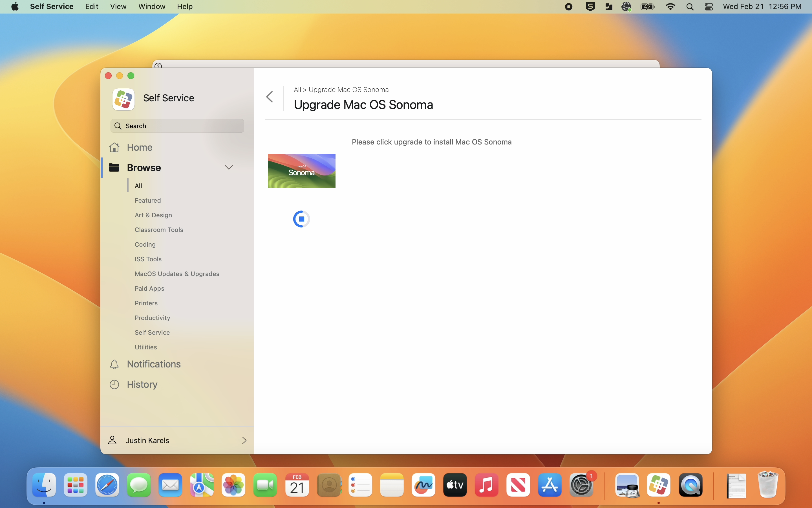Image resolution: width=812 pixels, height=508 pixels.
Task: Stop the Sonoma upgrade progress button
Action: [x=301, y=219]
